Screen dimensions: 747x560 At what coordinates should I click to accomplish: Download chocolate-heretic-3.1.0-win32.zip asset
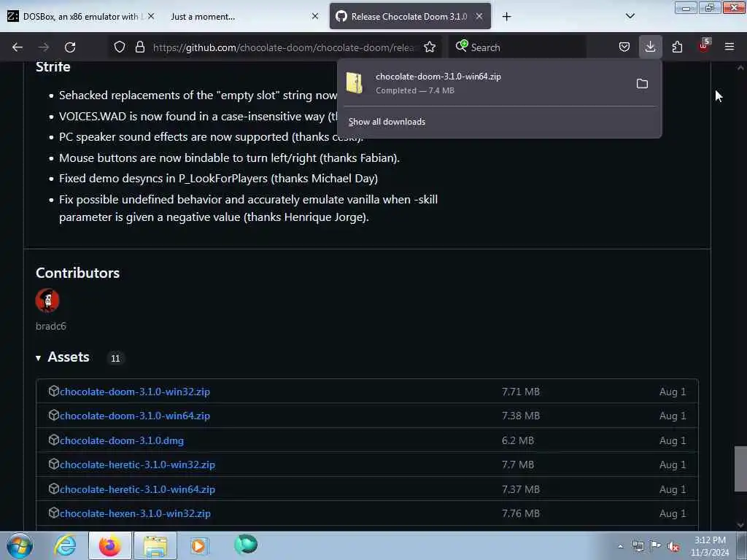(137, 464)
